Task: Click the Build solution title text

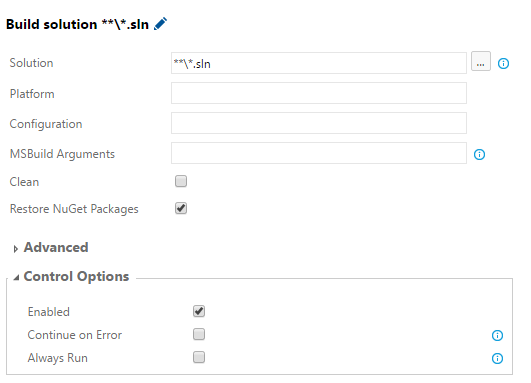Action: pos(77,24)
